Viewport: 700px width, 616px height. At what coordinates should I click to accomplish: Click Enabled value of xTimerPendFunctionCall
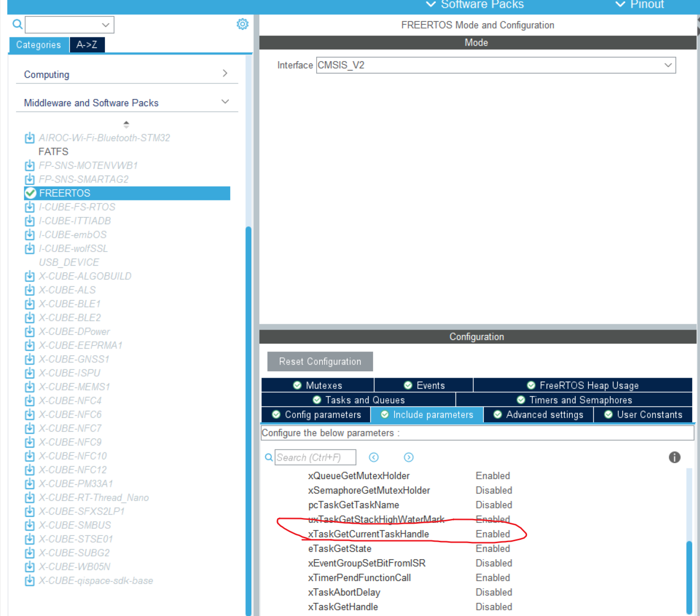click(x=493, y=578)
